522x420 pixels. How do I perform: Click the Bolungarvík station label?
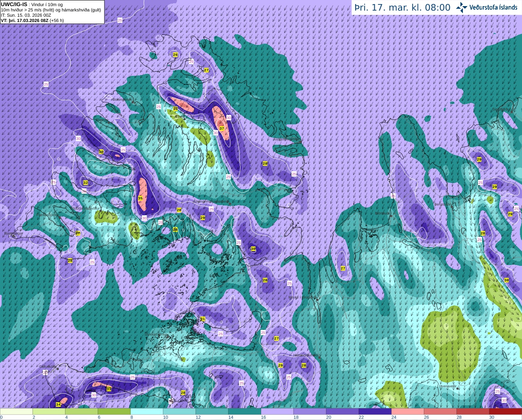coord(122,99)
